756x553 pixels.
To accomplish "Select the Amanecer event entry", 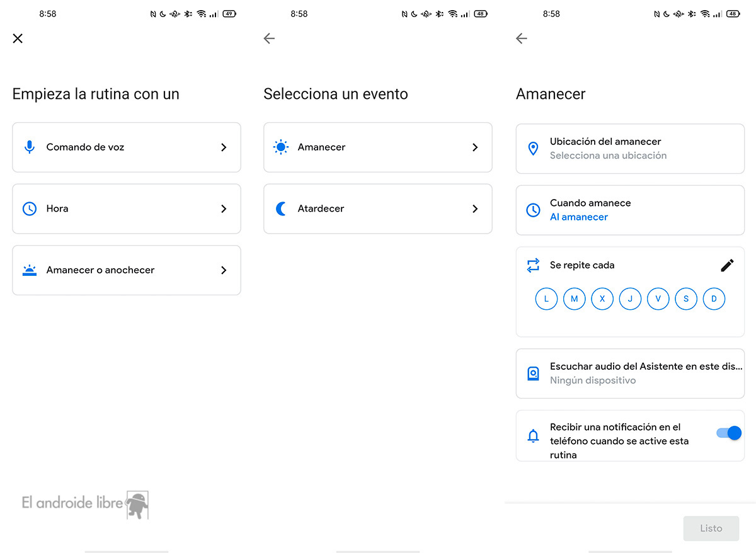I will (x=377, y=147).
